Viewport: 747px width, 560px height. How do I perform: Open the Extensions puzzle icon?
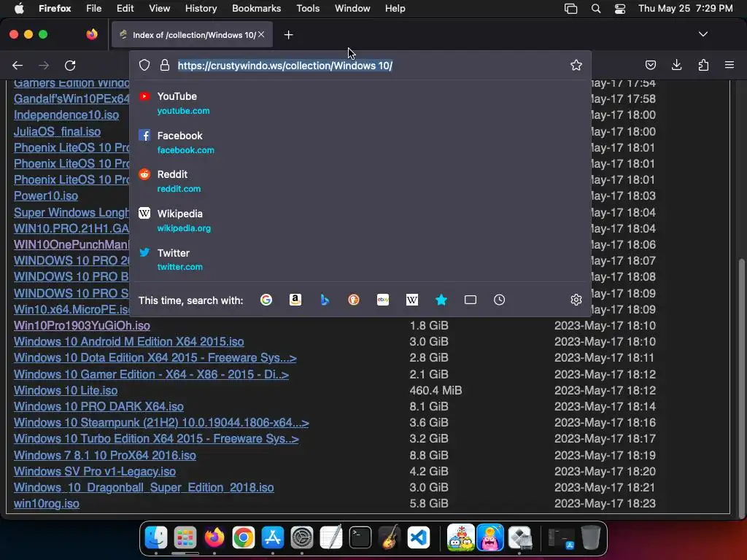tap(703, 65)
